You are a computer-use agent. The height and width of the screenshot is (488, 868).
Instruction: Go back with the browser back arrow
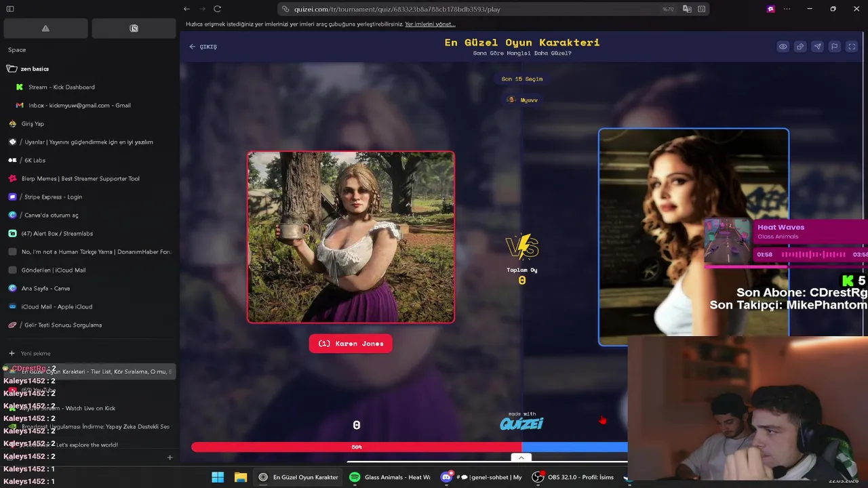tap(186, 9)
